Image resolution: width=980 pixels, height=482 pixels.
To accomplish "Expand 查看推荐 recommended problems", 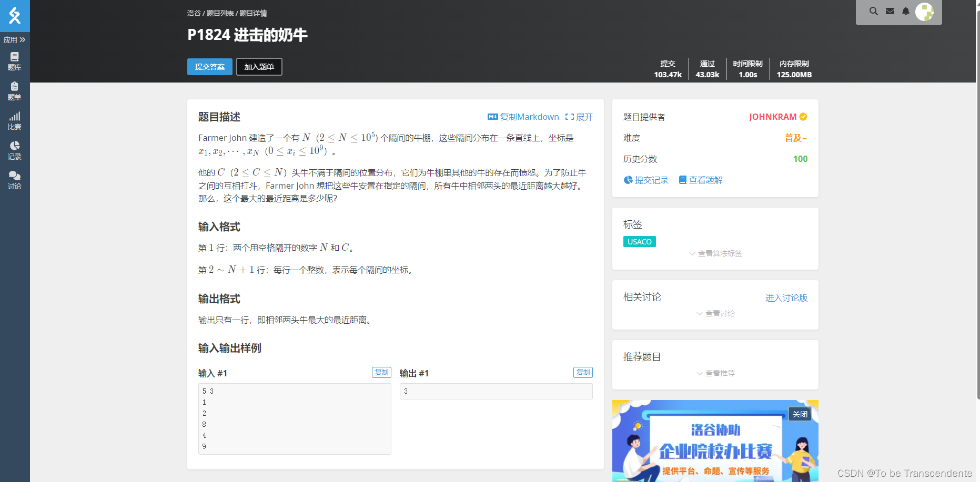I will click(715, 373).
